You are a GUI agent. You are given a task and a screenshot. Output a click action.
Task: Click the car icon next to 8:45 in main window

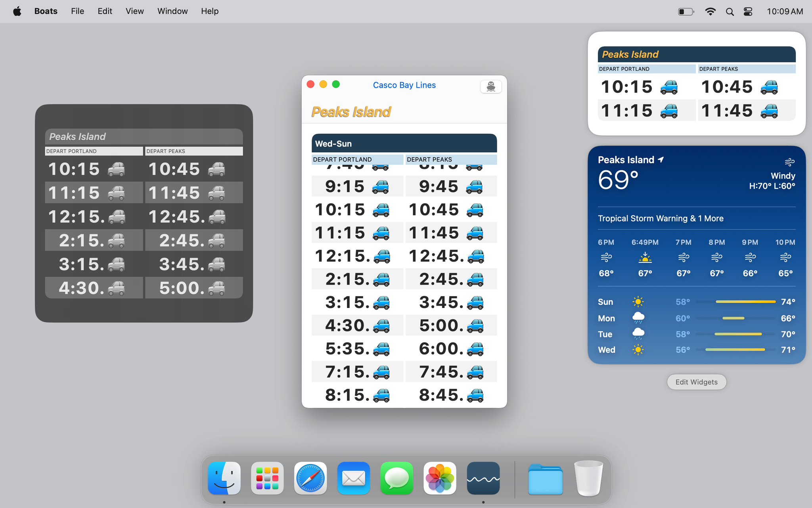(x=475, y=395)
